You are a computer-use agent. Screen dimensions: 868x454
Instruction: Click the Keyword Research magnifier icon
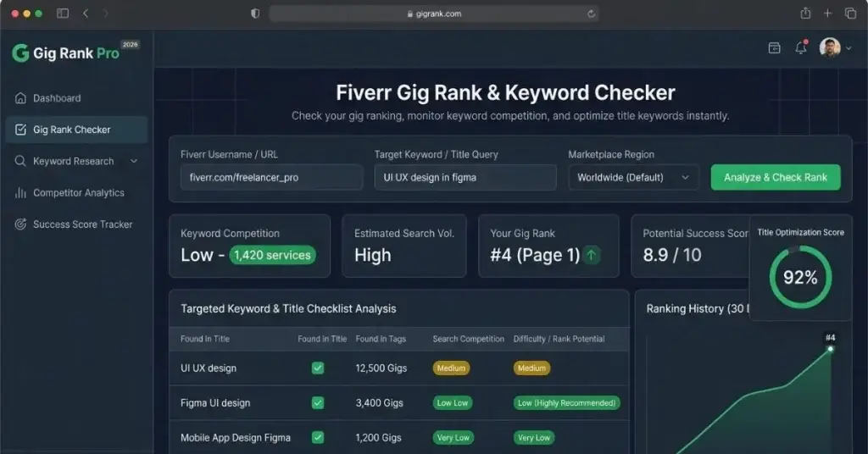[x=20, y=161]
